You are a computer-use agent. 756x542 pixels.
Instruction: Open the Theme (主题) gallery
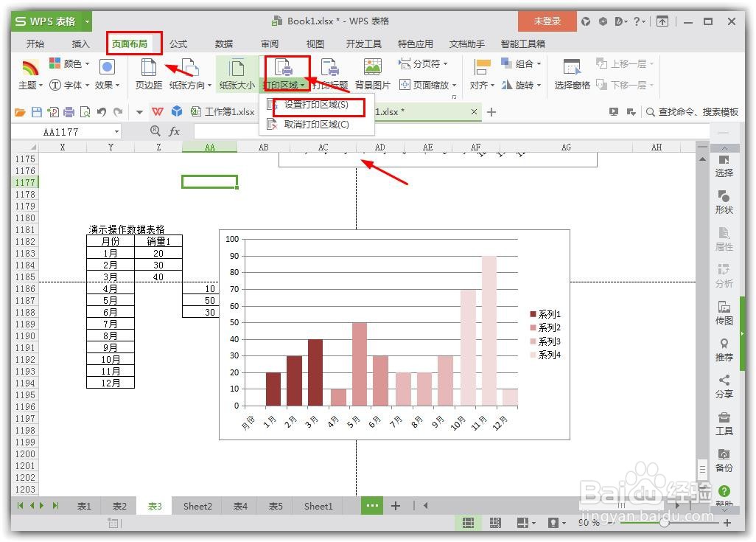click(30, 74)
